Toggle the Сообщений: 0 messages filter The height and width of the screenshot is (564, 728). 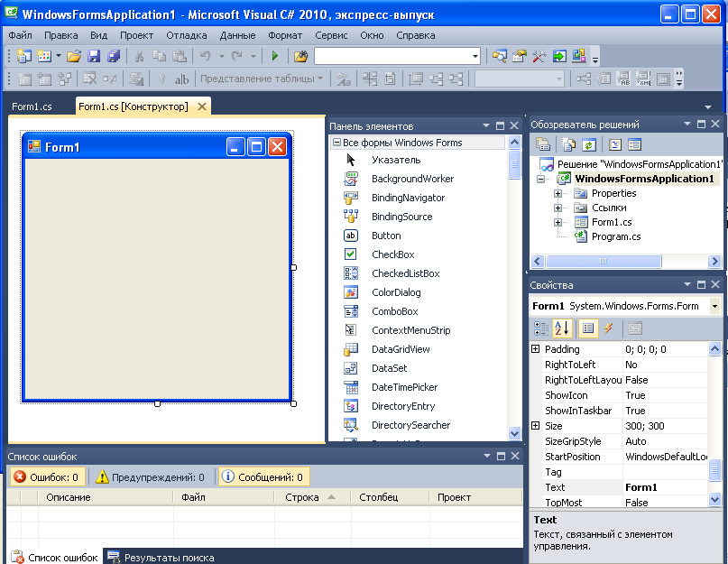(263, 477)
